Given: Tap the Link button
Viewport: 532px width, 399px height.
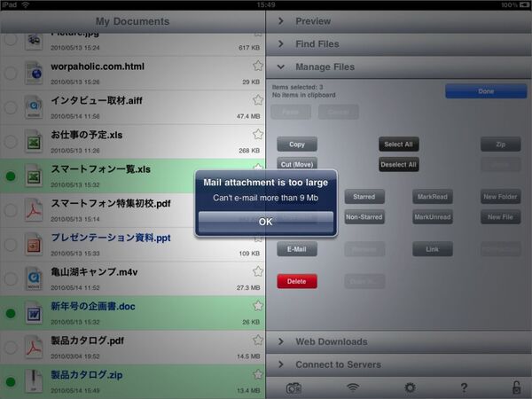Looking at the screenshot, I should click(x=433, y=249).
